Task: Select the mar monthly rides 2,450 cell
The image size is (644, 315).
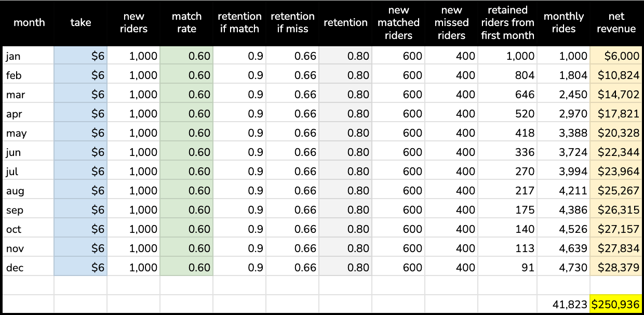Action: [x=563, y=95]
